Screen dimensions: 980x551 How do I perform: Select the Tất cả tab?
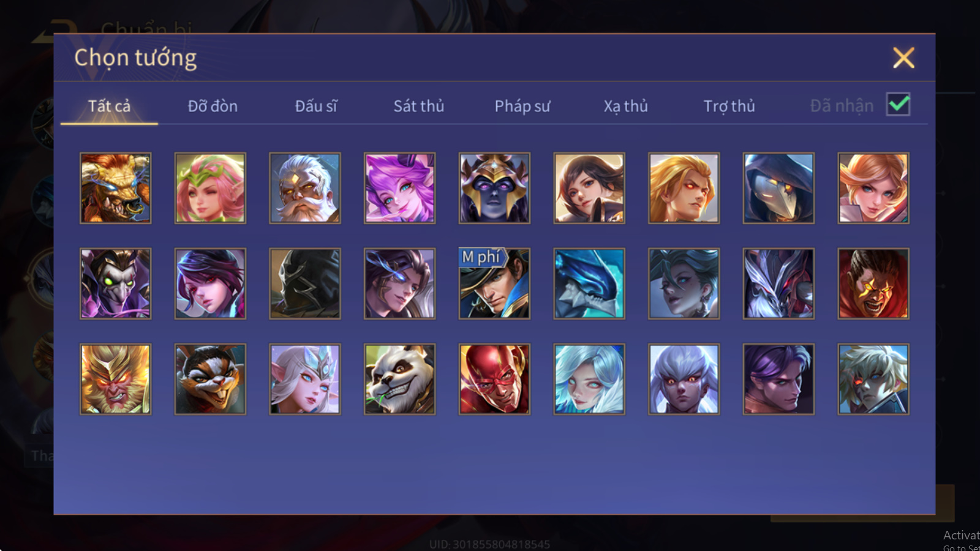[109, 106]
